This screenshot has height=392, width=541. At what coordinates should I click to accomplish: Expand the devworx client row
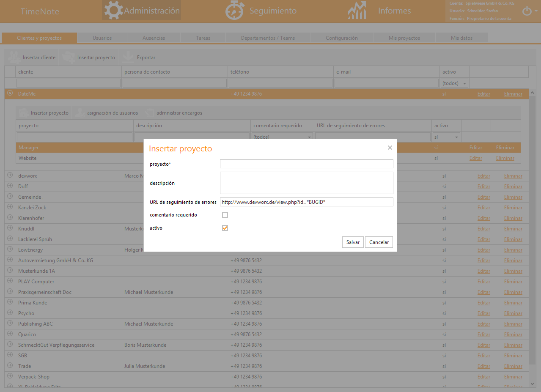(x=10, y=175)
